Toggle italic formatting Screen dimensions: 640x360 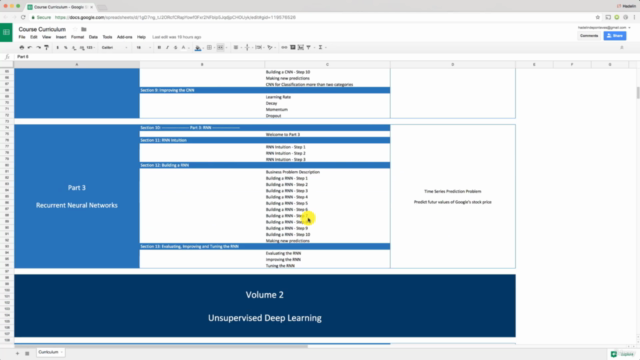[x=167, y=47]
